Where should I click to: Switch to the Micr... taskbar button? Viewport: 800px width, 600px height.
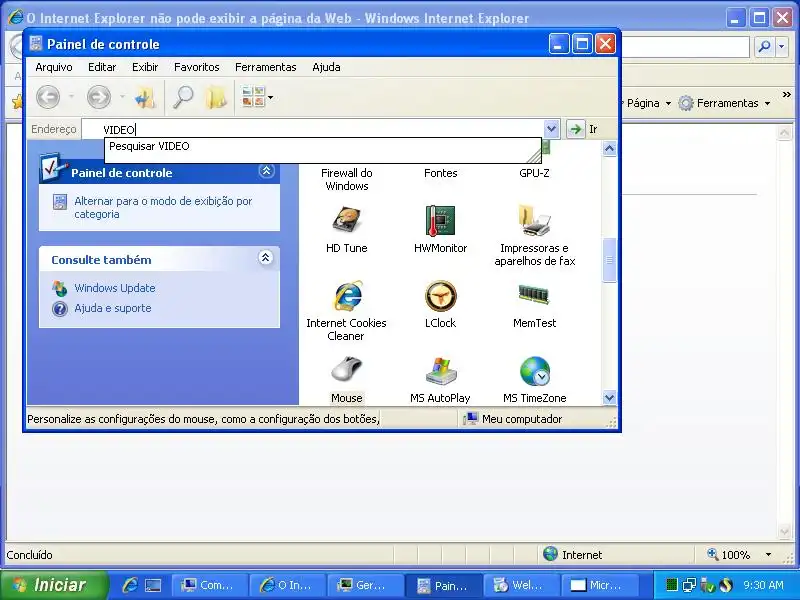598,585
